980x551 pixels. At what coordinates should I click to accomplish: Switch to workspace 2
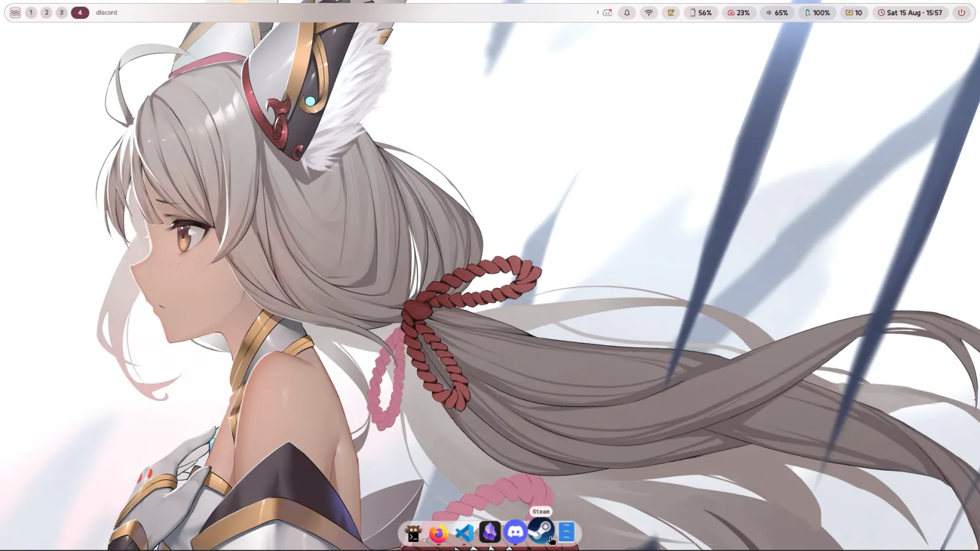click(46, 12)
